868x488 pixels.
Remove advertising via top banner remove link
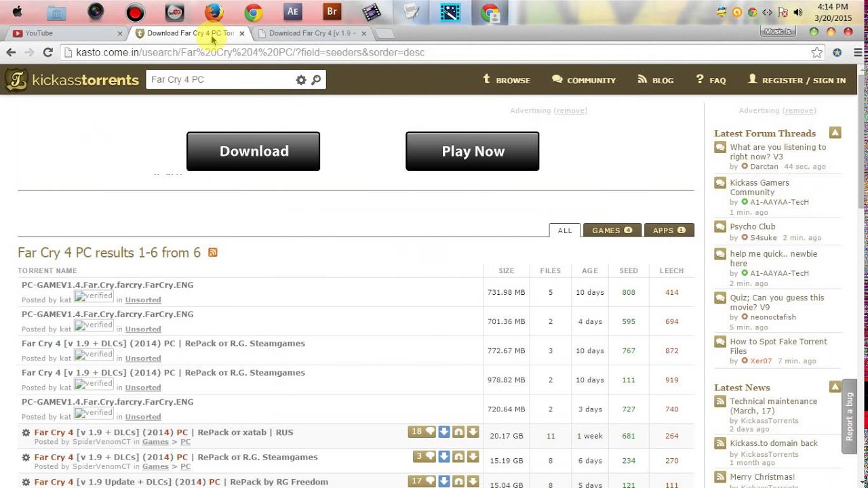coord(570,110)
